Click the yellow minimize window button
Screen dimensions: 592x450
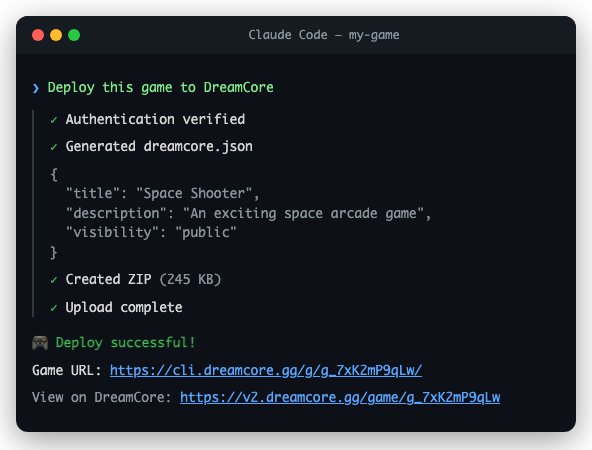point(56,35)
